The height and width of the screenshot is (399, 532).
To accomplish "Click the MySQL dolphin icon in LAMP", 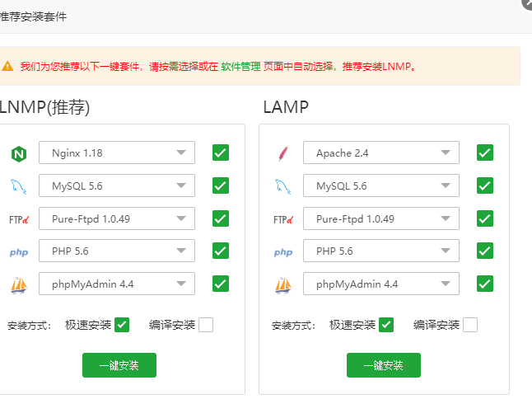I will click(x=283, y=186).
